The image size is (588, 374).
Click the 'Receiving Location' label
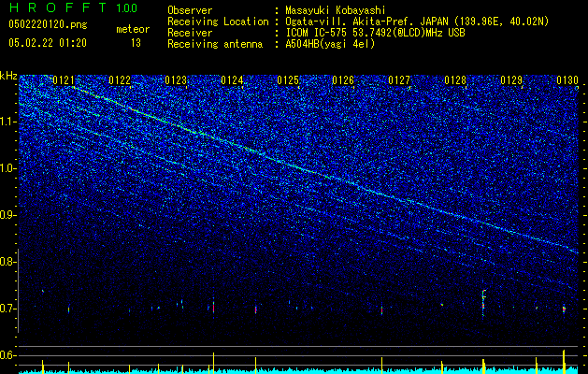click(218, 22)
